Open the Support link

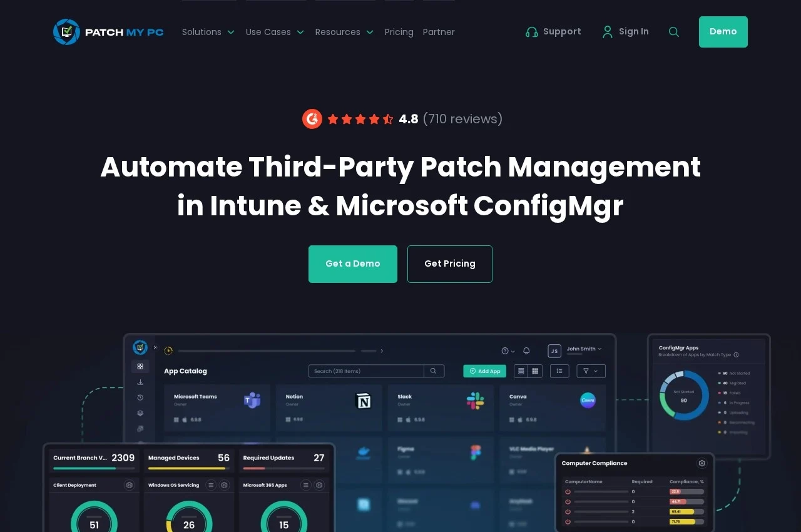coord(553,32)
